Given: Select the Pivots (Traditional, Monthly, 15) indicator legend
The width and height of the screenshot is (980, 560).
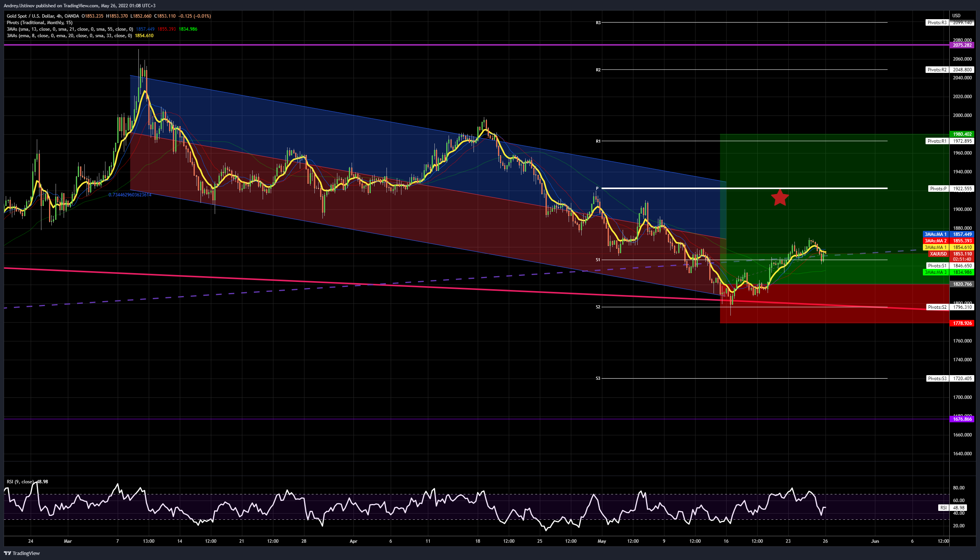Looking at the screenshot, I should 39,23.
